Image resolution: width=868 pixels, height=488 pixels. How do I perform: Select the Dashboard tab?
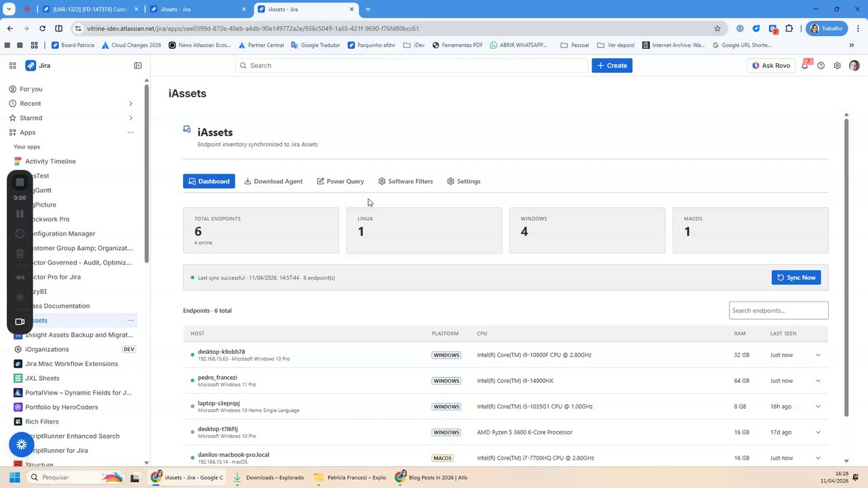click(209, 182)
